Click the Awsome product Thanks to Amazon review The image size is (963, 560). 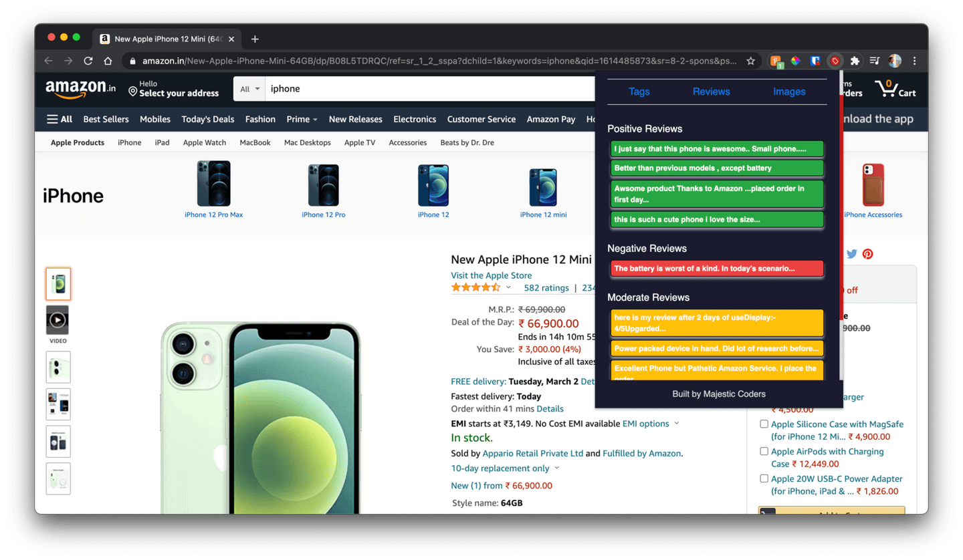pos(717,194)
